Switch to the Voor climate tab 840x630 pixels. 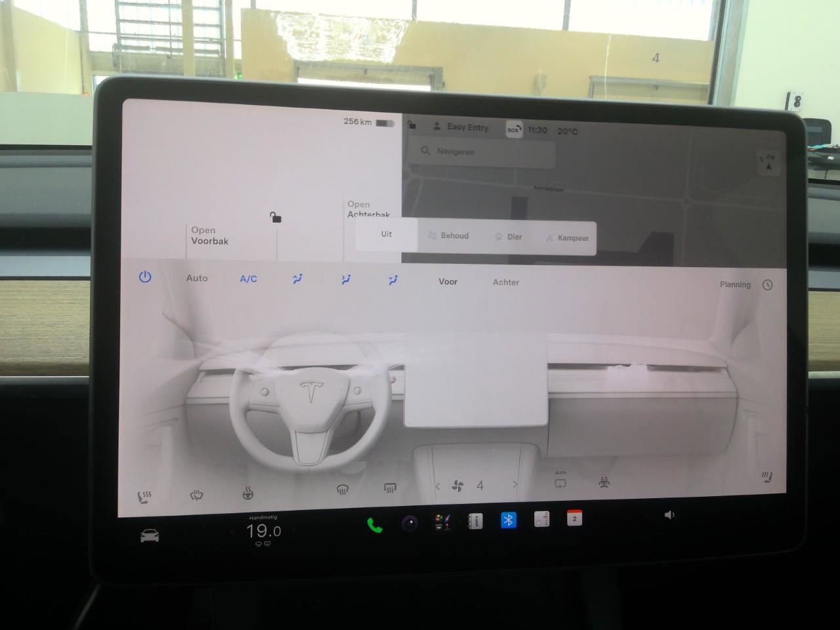point(448,282)
